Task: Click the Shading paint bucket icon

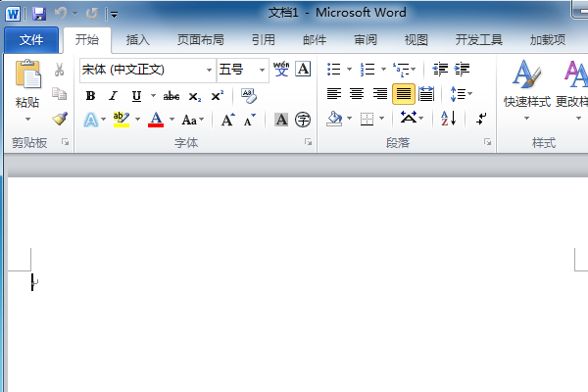Action: pyautogui.click(x=334, y=119)
